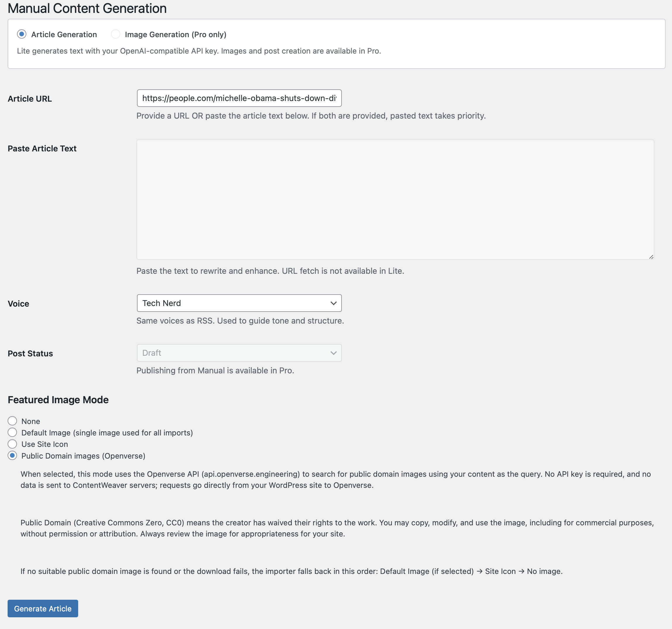Select Default Image radio option
Viewport: 672px width, 629px height.
[x=13, y=432]
